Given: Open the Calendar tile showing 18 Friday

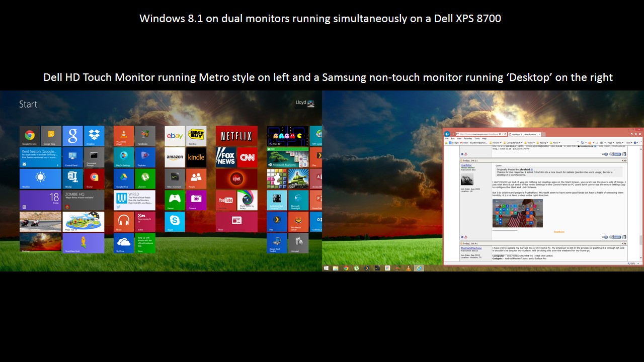Looking at the screenshot, I should pos(40,200).
